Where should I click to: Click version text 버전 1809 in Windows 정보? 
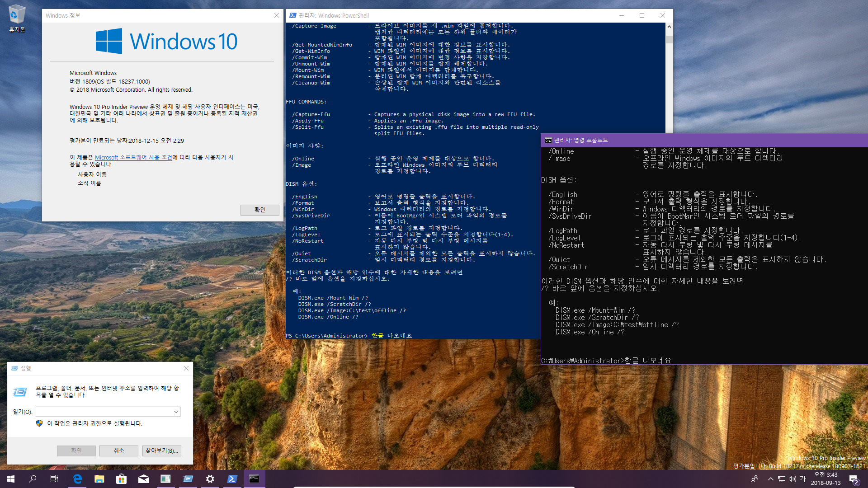point(109,81)
